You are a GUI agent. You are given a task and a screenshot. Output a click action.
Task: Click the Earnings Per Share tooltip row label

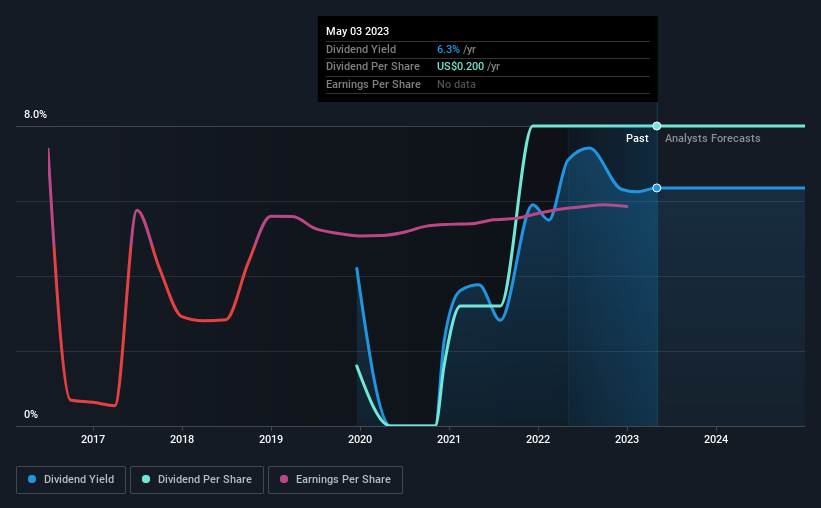[373, 84]
